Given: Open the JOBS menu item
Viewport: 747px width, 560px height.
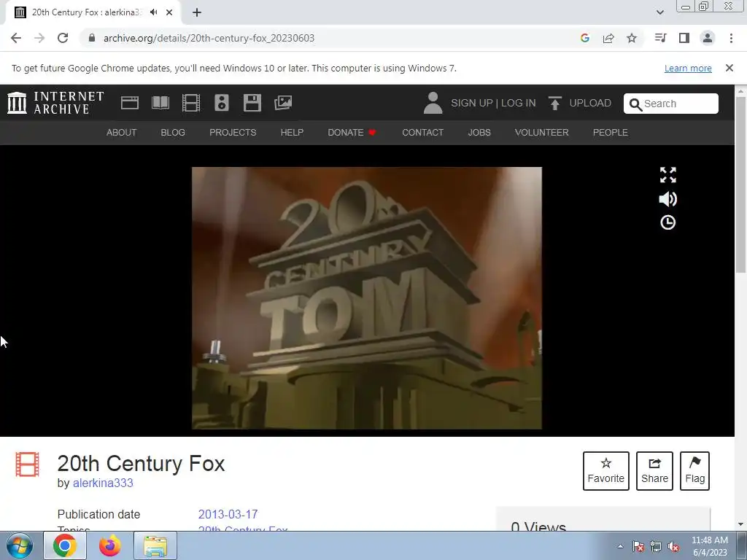Looking at the screenshot, I should [x=479, y=133].
